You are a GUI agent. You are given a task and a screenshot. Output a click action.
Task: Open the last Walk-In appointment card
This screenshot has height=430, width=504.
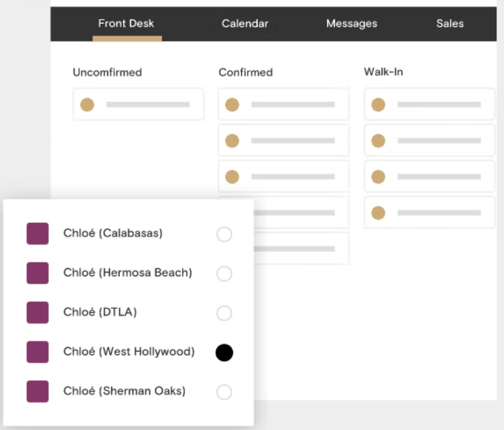coord(429,213)
